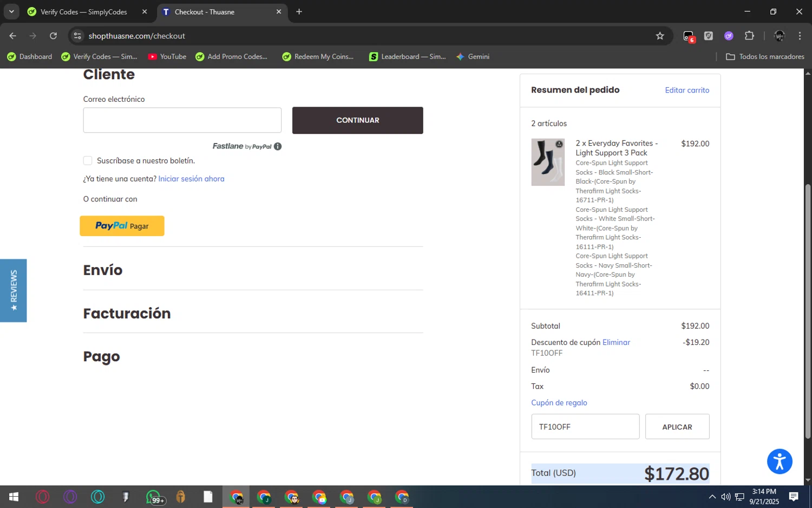Open the network tray icon
812x508 pixels.
coord(739,497)
